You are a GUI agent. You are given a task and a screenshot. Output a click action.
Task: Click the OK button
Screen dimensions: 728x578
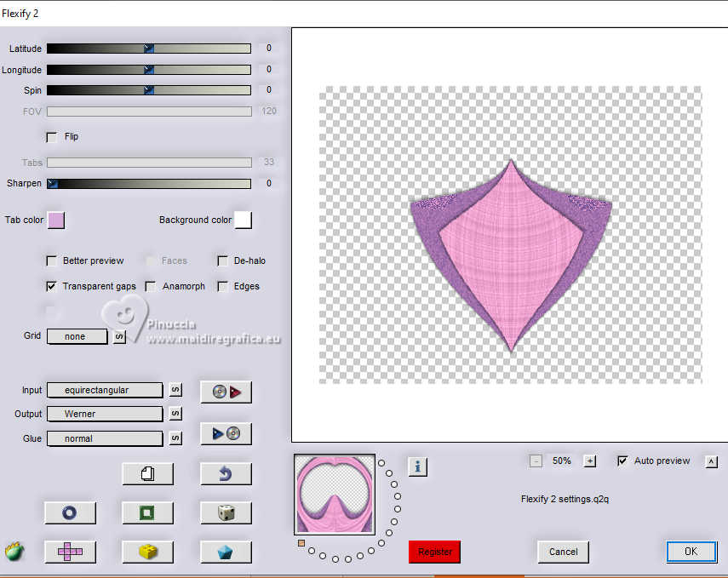click(x=691, y=552)
